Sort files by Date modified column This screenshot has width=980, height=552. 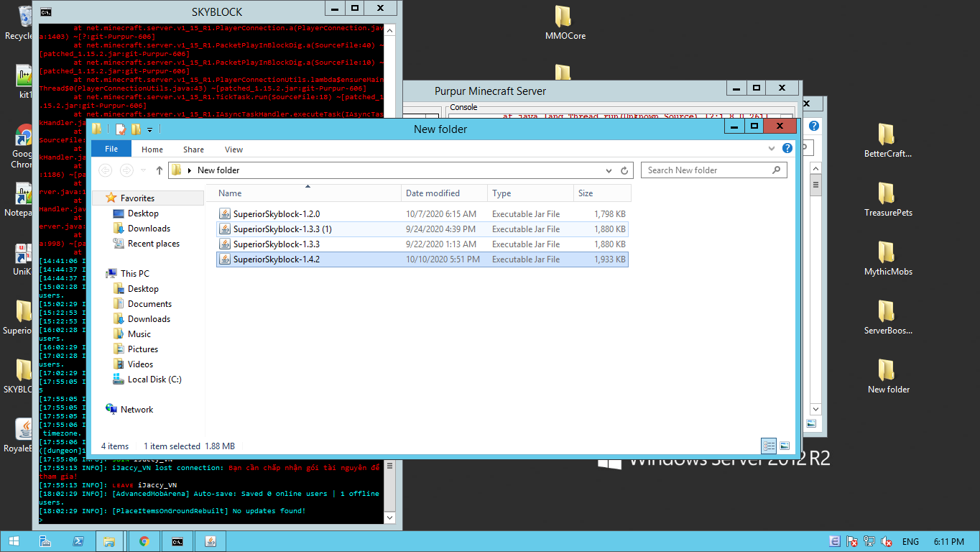point(433,193)
